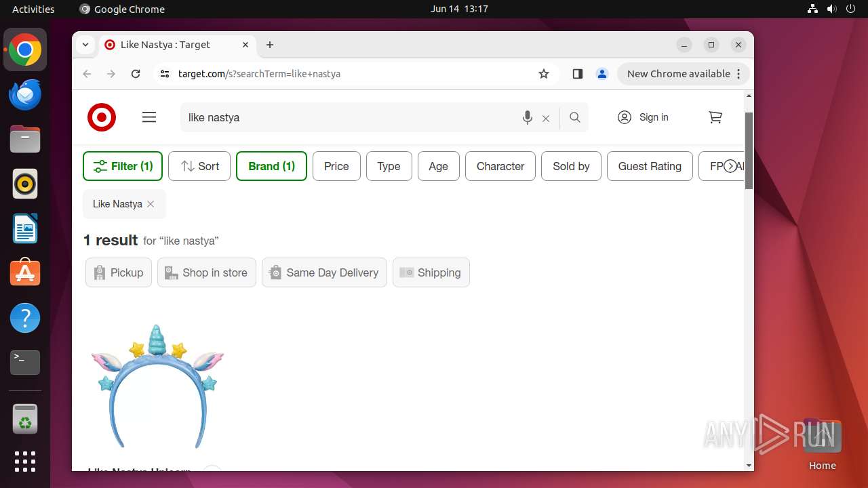
Task: Launch Terminal from the dock
Action: (25, 363)
